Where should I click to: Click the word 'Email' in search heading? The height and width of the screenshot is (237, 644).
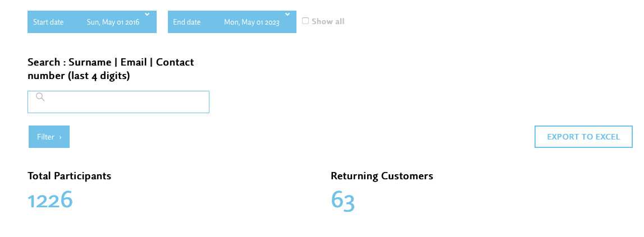[x=134, y=62]
